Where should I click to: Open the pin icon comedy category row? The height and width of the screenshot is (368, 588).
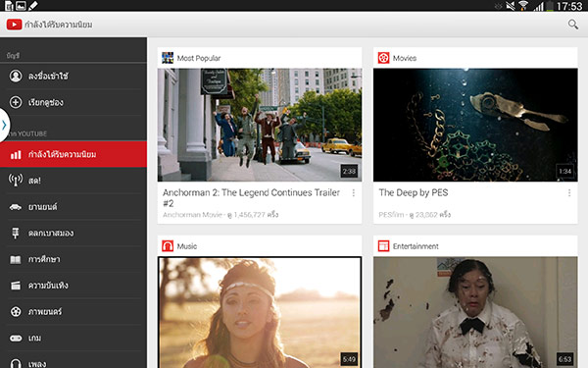[x=73, y=233]
